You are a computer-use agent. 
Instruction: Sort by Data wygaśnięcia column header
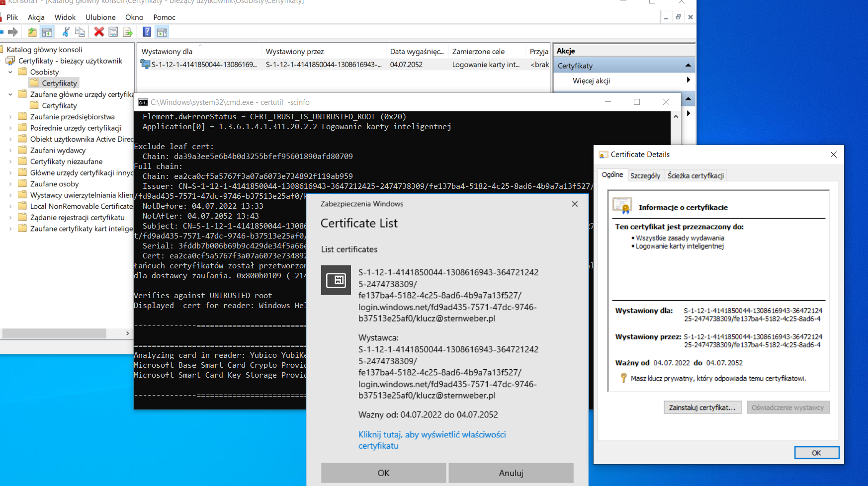417,51
